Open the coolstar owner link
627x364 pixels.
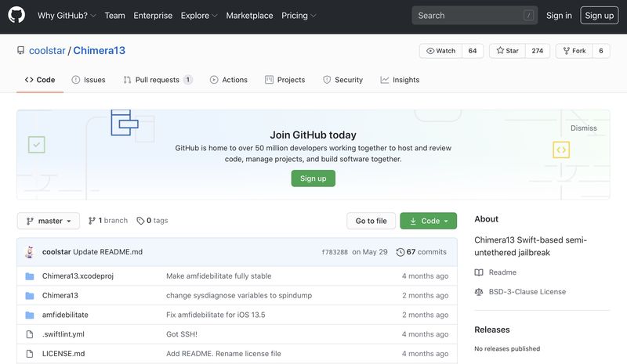coord(47,51)
